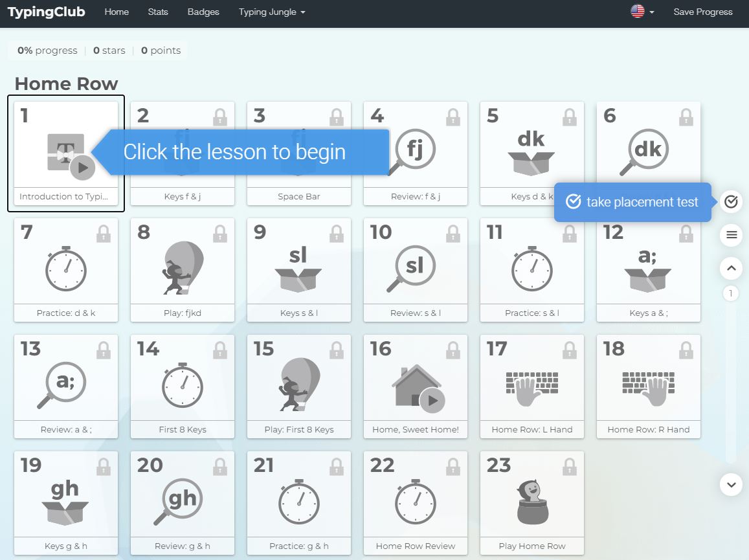Start lesson 1 Introduction to Typing
The image size is (749, 560).
(66, 153)
